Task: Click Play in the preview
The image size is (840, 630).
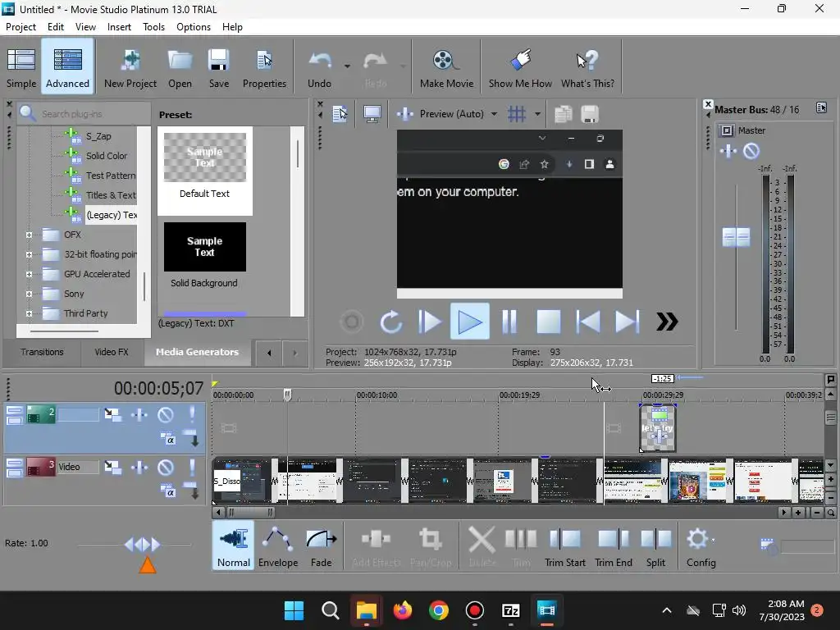Action: 470,322
